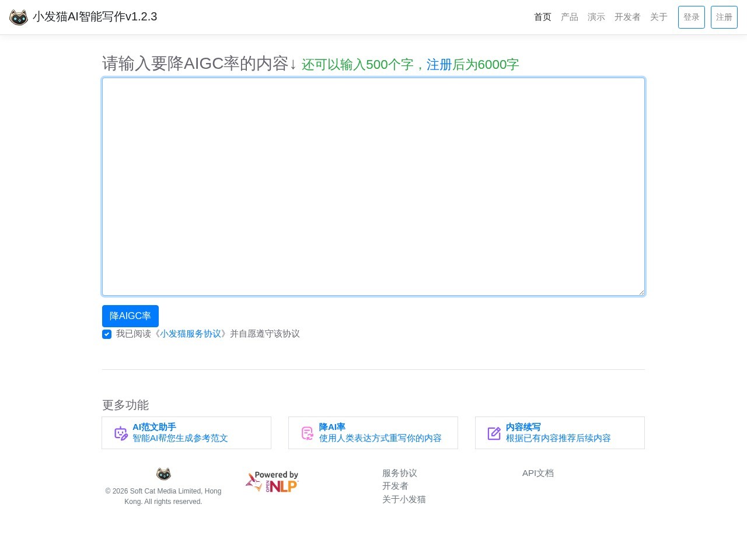Open the 内容续写 card title
The image size is (747, 560).
(x=523, y=427)
